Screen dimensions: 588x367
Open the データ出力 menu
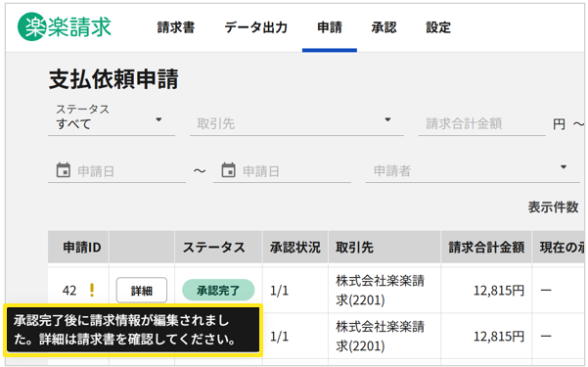click(x=256, y=27)
